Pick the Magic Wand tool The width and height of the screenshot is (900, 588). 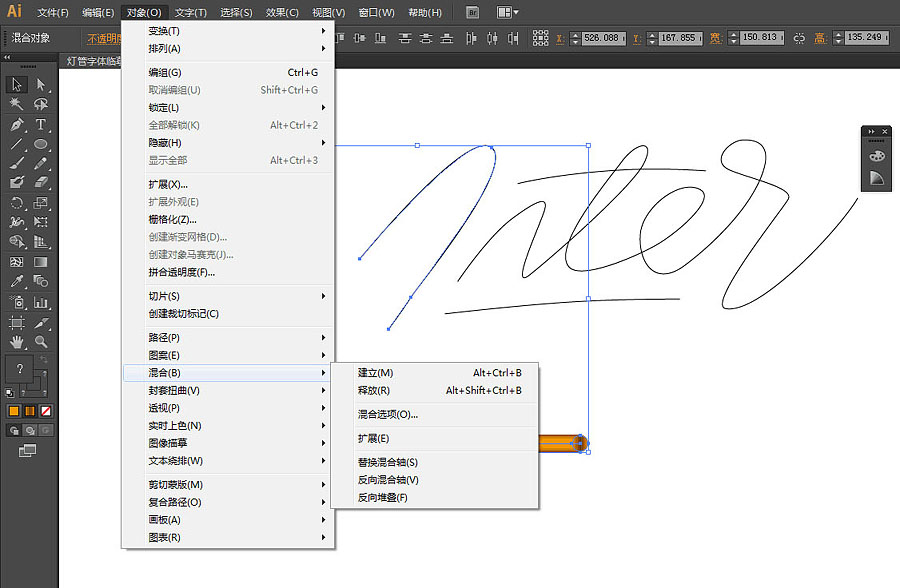14,103
